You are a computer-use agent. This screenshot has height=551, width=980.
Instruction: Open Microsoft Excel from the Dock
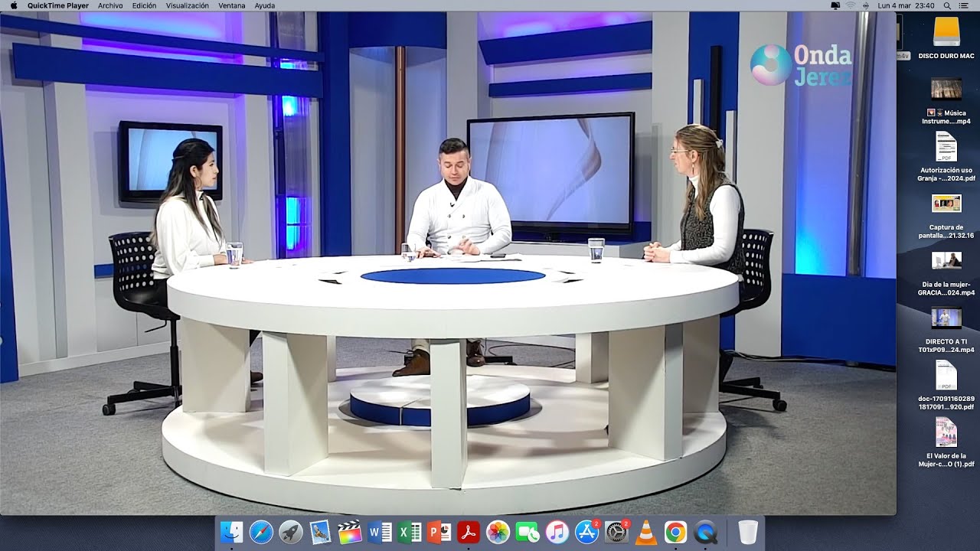[x=410, y=532]
